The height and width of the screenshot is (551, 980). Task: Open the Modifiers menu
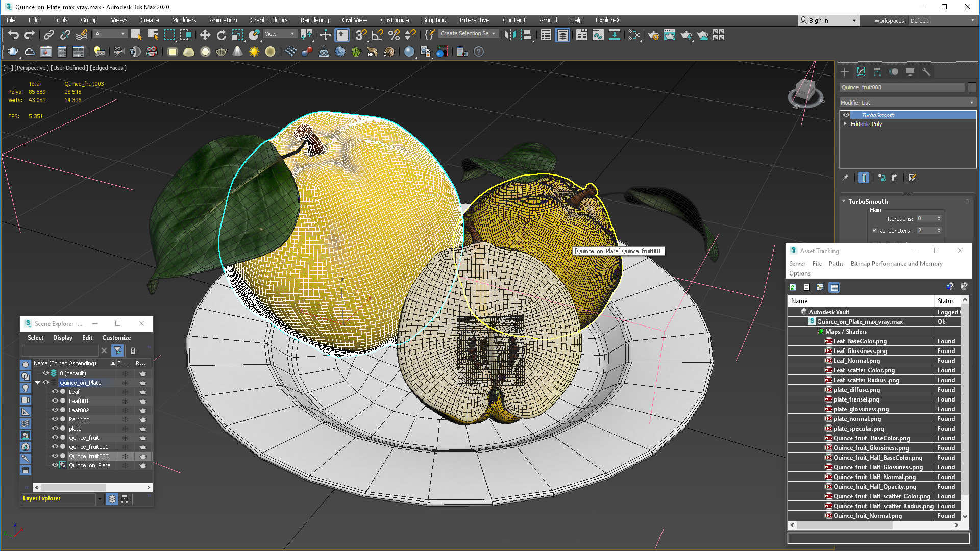point(184,20)
